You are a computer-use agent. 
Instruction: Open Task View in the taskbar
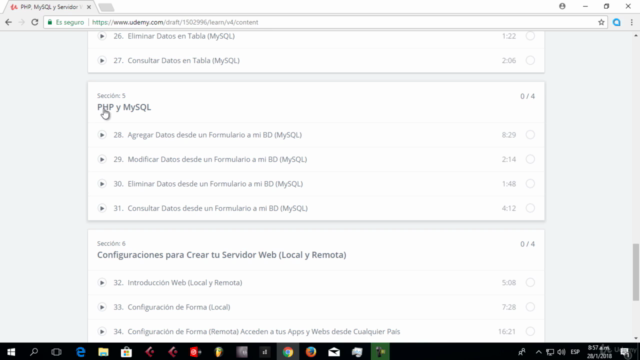(x=56, y=352)
